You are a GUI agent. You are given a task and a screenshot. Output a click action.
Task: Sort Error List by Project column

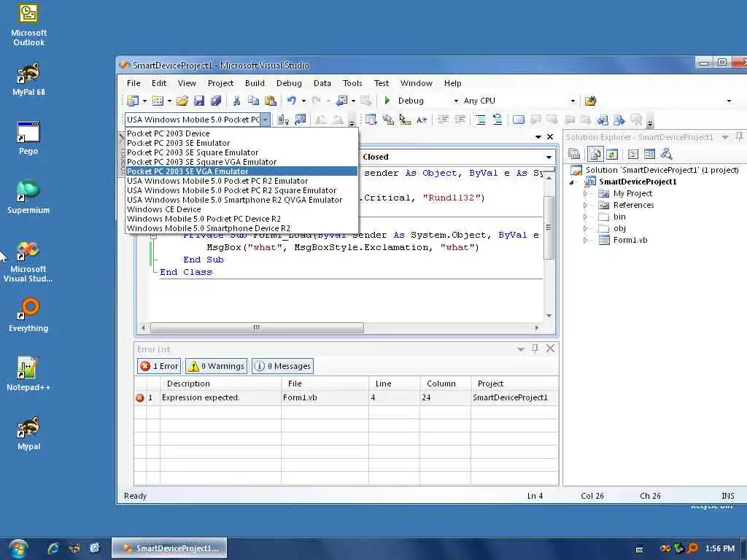click(514, 384)
